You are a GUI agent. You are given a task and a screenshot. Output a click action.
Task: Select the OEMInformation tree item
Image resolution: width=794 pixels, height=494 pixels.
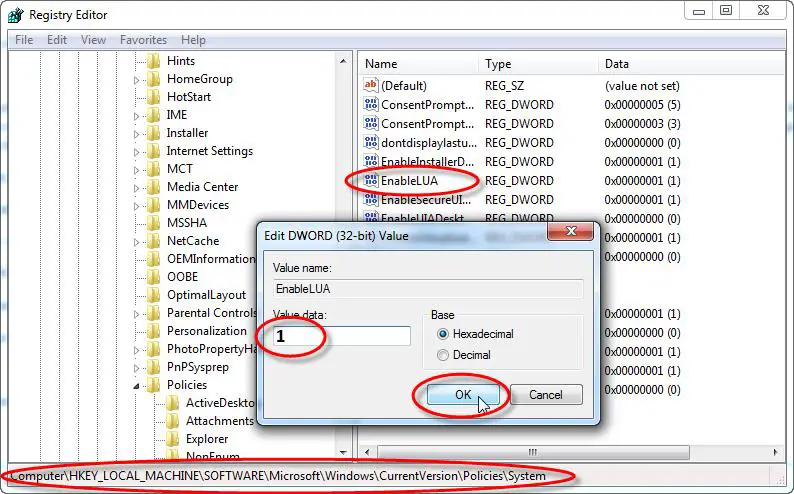coord(212,259)
